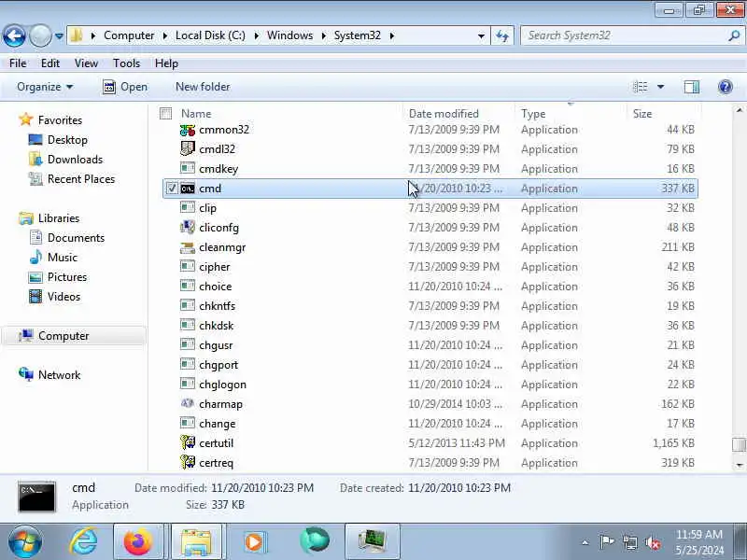
Task: Open the Organize dropdown
Action: pos(45,87)
